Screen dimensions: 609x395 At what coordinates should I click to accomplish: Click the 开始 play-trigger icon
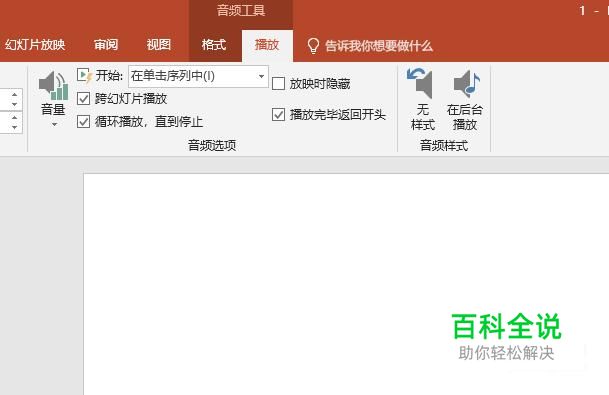pos(84,75)
